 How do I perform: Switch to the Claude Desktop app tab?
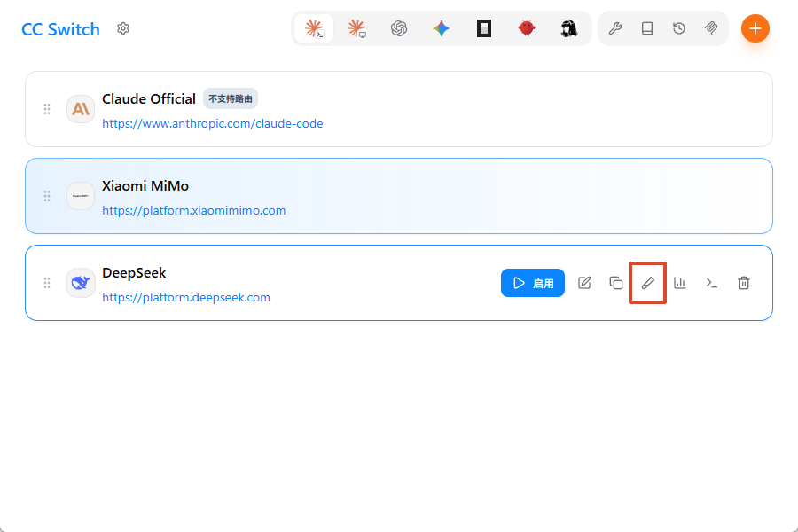[x=356, y=28]
